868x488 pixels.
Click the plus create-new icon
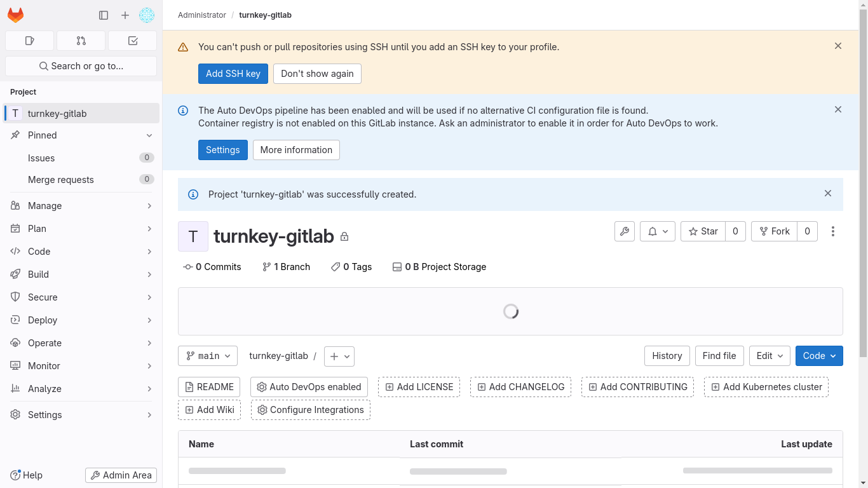pos(125,15)
